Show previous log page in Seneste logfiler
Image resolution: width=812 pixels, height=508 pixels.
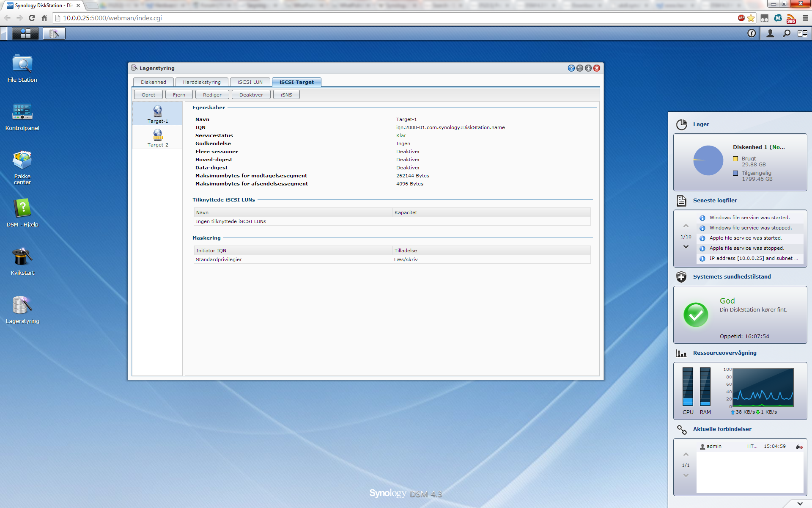686,226
